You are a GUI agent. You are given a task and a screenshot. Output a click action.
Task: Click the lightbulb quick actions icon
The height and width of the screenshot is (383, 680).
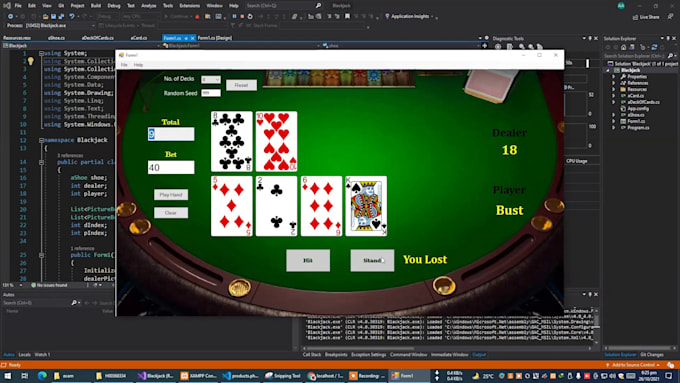(x=31, y=61)
